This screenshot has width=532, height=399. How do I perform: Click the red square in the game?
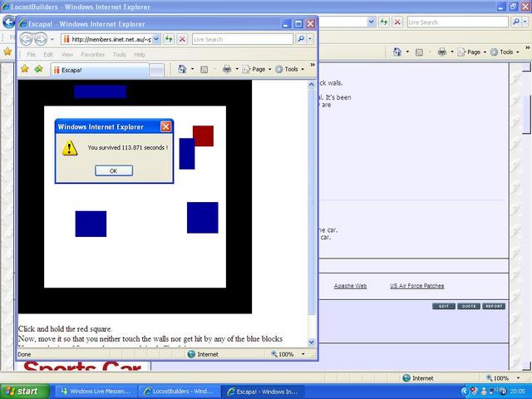coord(203,135)
